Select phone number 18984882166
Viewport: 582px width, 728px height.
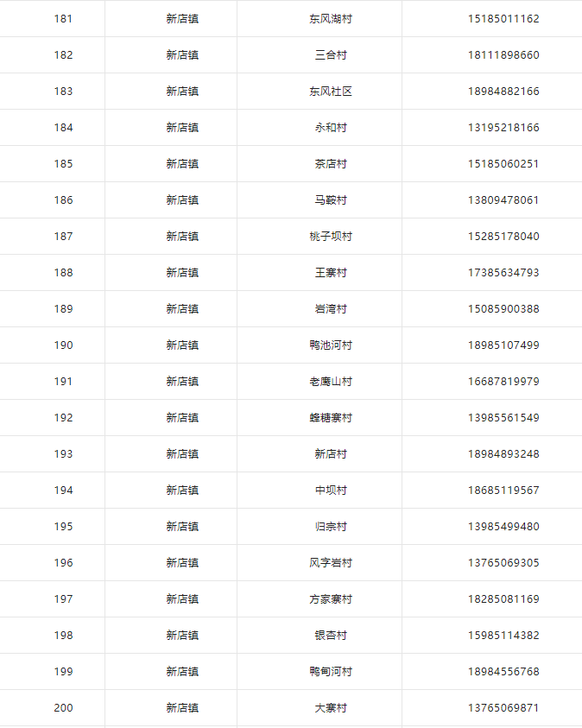pyautogui.click(x=503, y=92)
